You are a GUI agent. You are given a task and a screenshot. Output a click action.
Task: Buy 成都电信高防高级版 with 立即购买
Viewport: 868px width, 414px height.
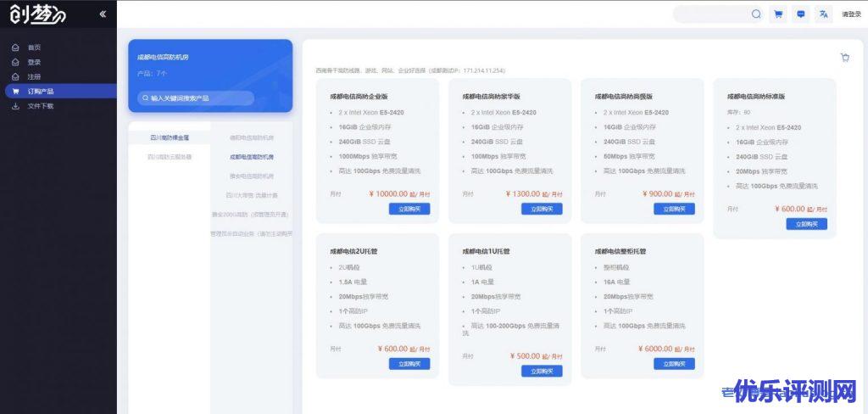coord(674,209)
